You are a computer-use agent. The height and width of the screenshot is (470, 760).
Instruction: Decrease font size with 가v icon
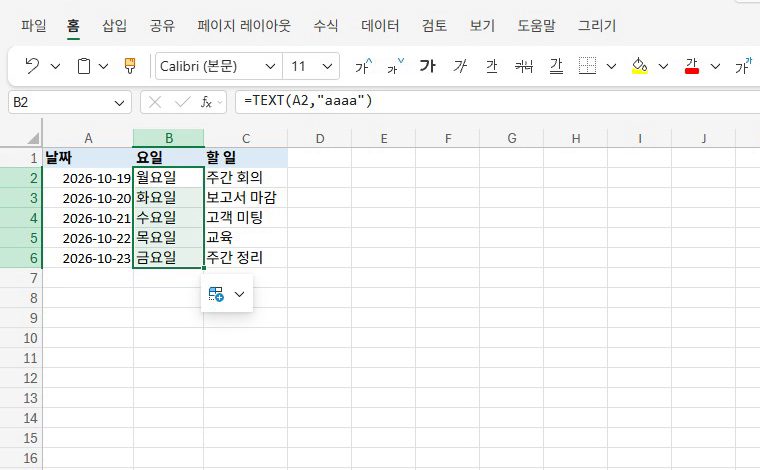click(x=395, y=66)
